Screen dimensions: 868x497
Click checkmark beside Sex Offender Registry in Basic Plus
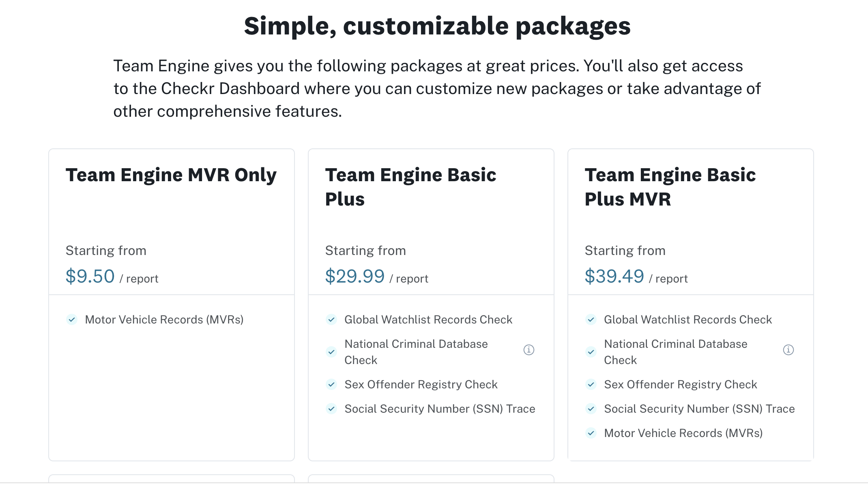331,385
